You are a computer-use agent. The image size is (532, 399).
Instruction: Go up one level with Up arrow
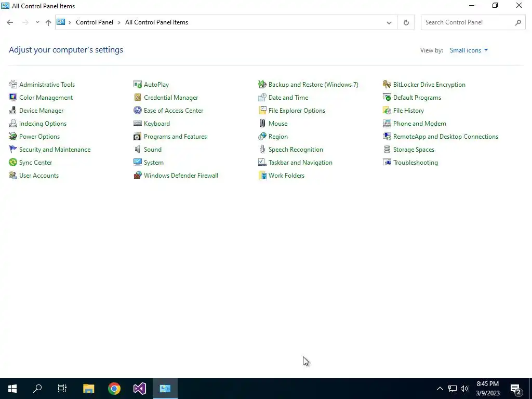point(48,23)
